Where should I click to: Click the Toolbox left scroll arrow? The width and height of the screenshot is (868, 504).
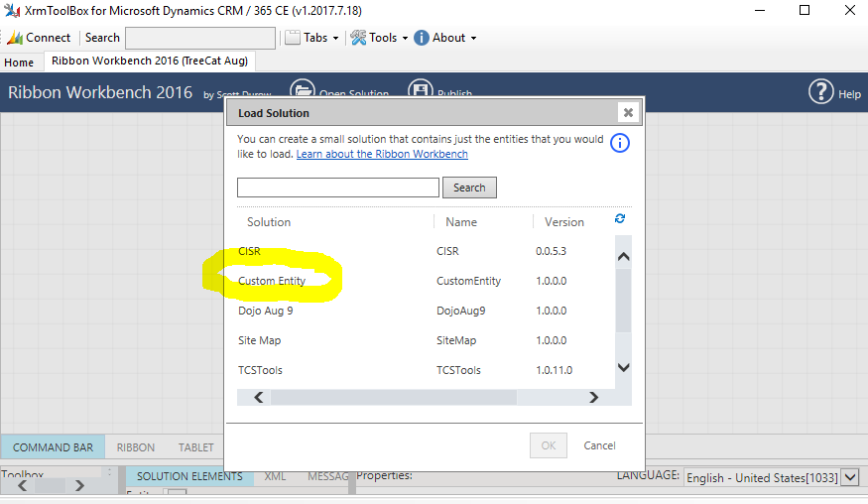click(22, 486)
